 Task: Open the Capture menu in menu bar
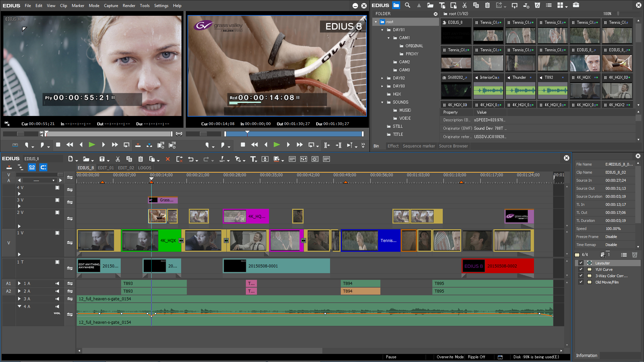pos(111,5)
